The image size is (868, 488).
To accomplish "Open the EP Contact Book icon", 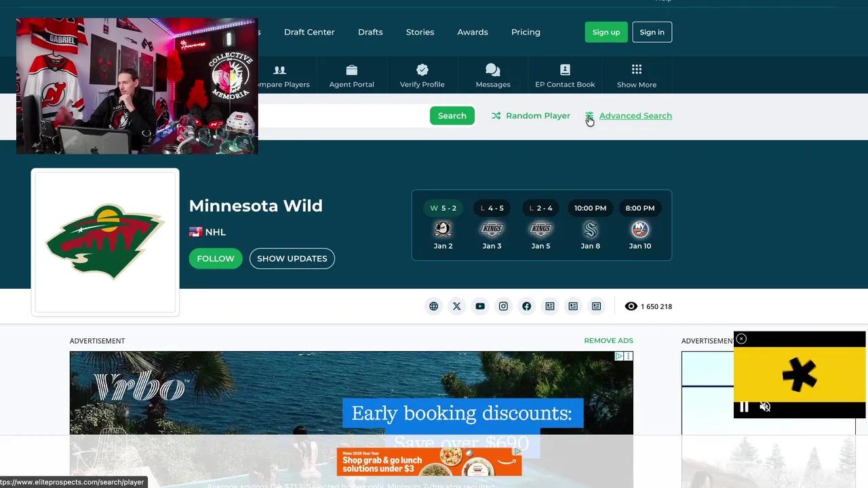I will coord(565,70).
